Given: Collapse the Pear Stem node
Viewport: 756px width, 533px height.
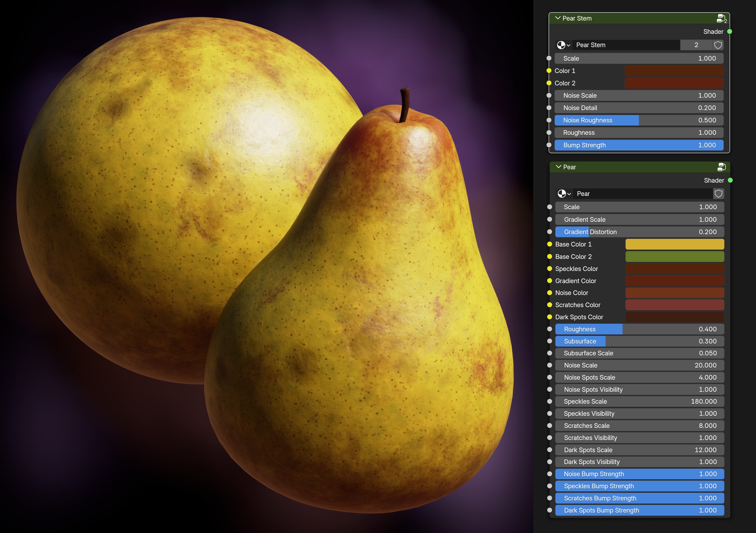Looking at the screenshot, I should pyautogui.click(x=558, y=18).
